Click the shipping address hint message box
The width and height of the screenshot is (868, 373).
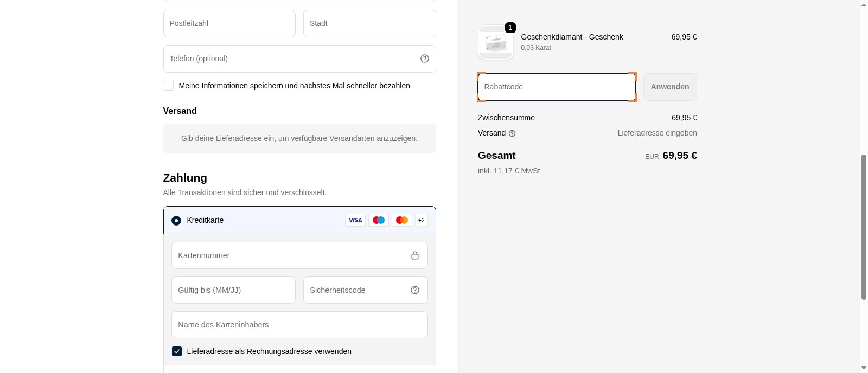[x=299, y=138]
